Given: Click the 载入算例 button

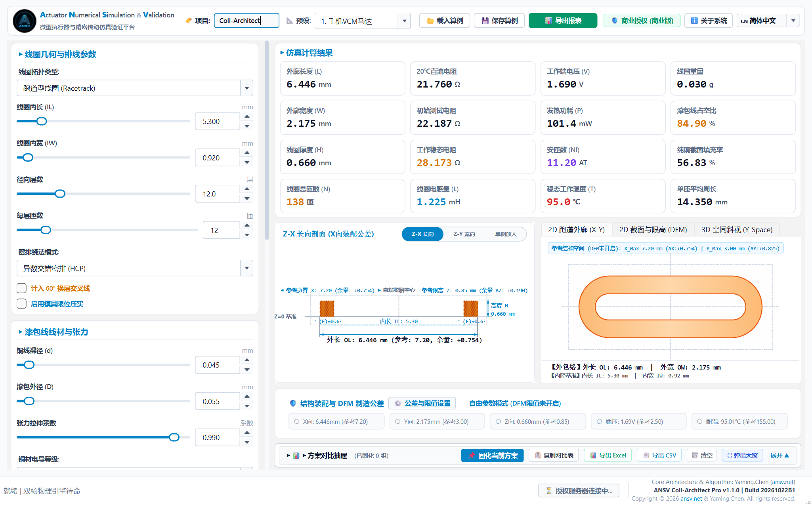Looking at the screenshot, I should coord(445,21).
